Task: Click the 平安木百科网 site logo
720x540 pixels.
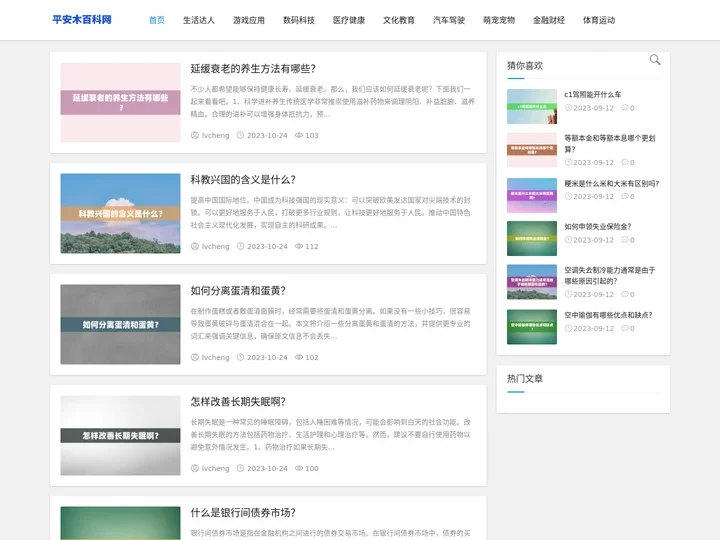Action: tap(82, 20)
